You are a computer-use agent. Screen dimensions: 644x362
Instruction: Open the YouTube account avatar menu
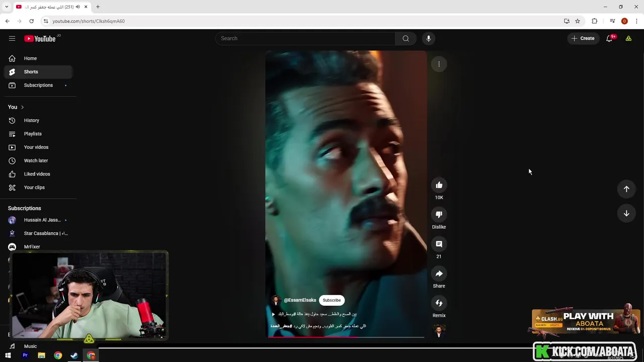point(628,38)
